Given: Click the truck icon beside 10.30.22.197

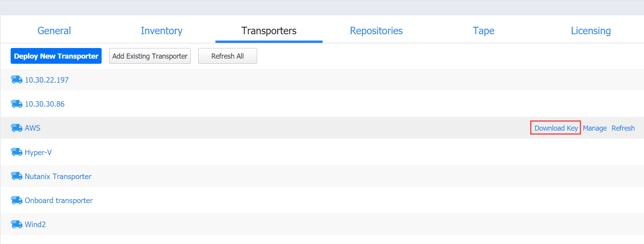Looking at the screenshot, I should coord(17,80).
